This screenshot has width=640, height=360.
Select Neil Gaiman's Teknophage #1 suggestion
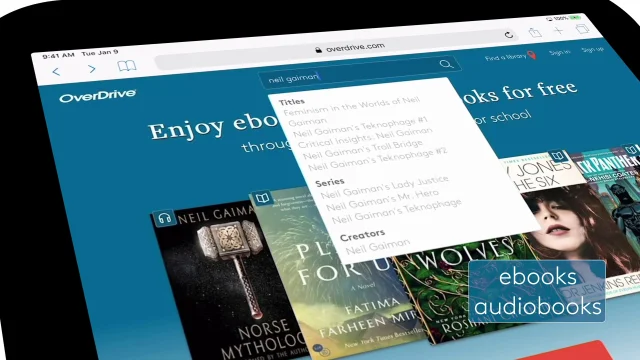click(x=360, y=127)
